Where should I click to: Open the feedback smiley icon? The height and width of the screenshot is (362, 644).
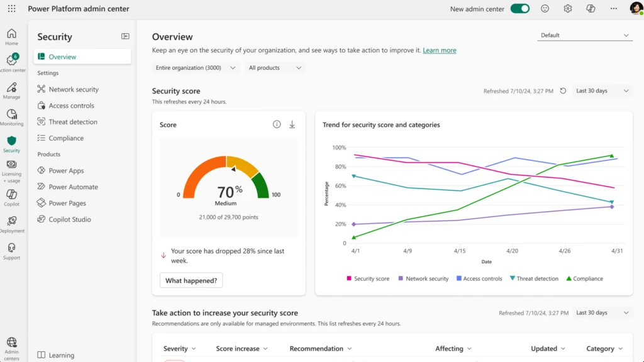[545, 8]
